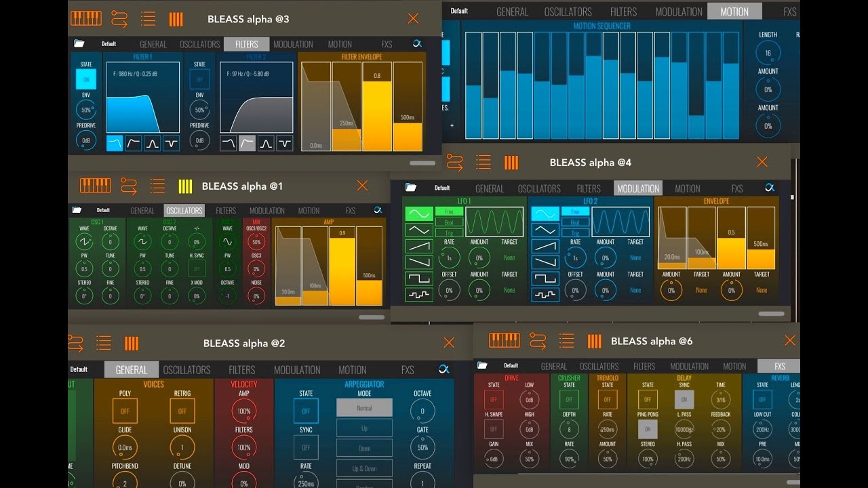Click routing icon in BLEASS alpha @3 header
Viewport: 868px width, 488px height.
coord(119,18)
